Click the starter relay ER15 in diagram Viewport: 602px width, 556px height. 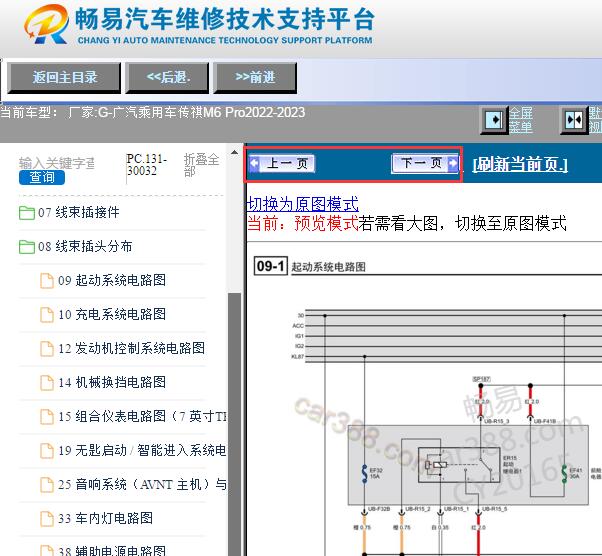point(459,465)
